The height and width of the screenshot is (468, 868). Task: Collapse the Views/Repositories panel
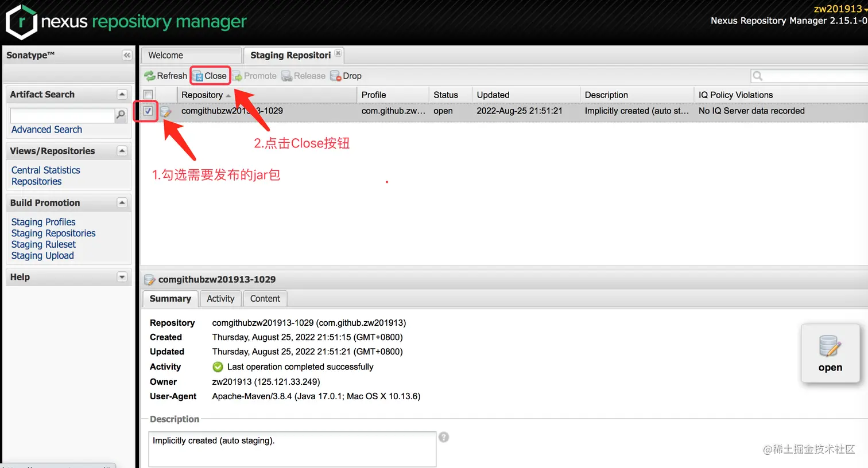[x=122, y=151]
